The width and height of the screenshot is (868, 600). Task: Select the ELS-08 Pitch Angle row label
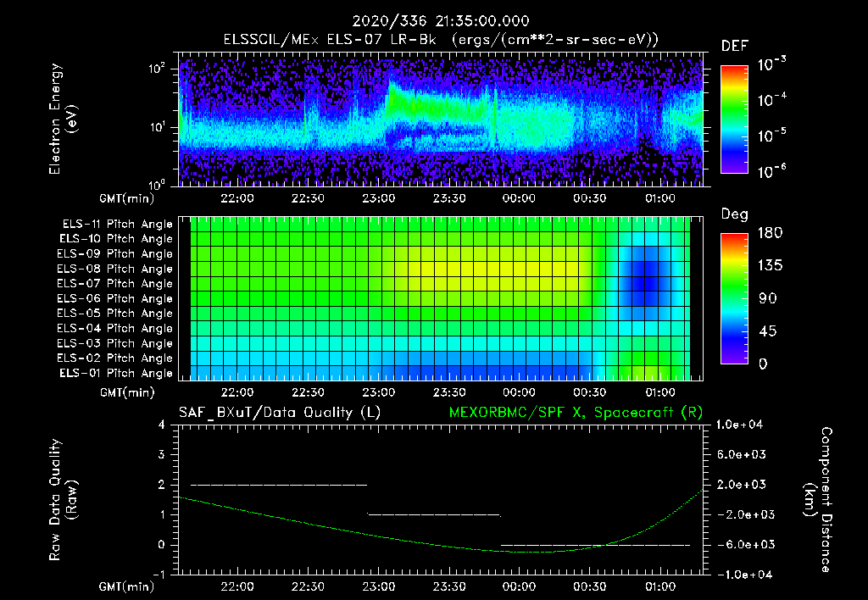[x=114, y=269]
